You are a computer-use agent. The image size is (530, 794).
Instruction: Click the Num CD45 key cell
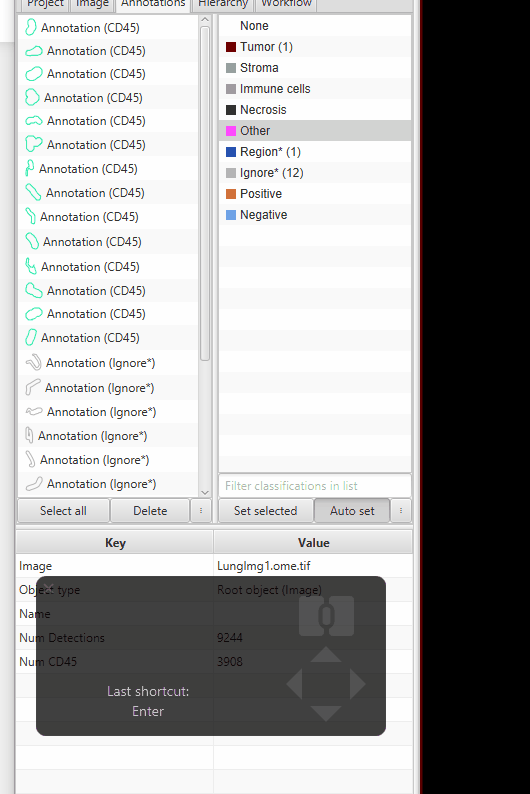115,661
